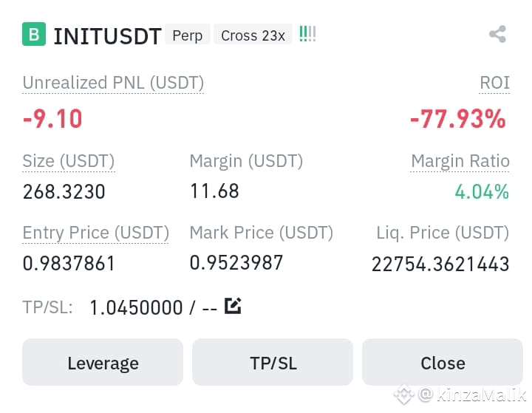Tap the Cross 23x margin tag
The height and width of the screenshot is (413, 532).
[253, 35]
